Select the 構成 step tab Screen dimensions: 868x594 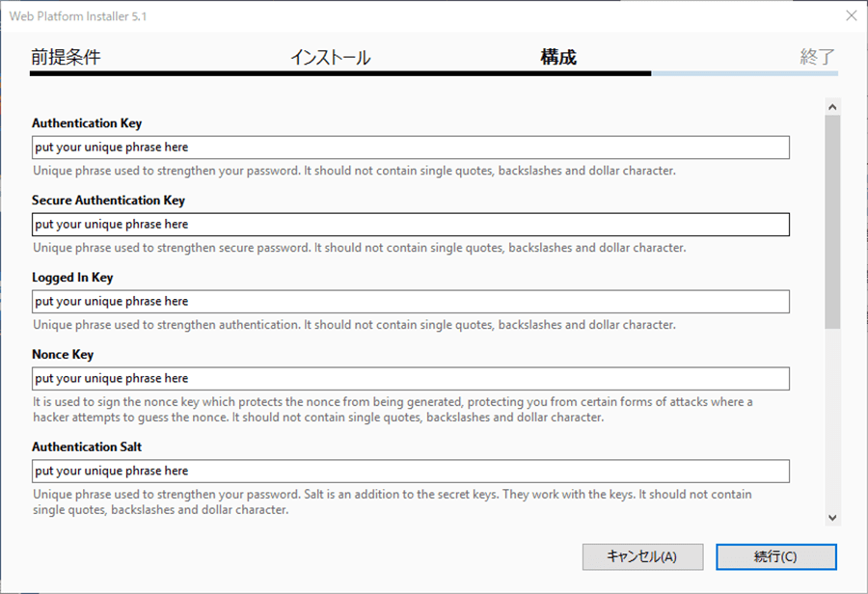pyautogui.click(x=558, y=57)
